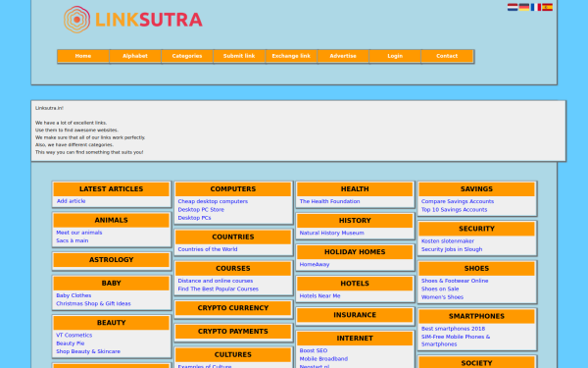Screen dimensions: 588x368
Task: Follow the Desktop PCs link
Action: [x=194, y=218]
